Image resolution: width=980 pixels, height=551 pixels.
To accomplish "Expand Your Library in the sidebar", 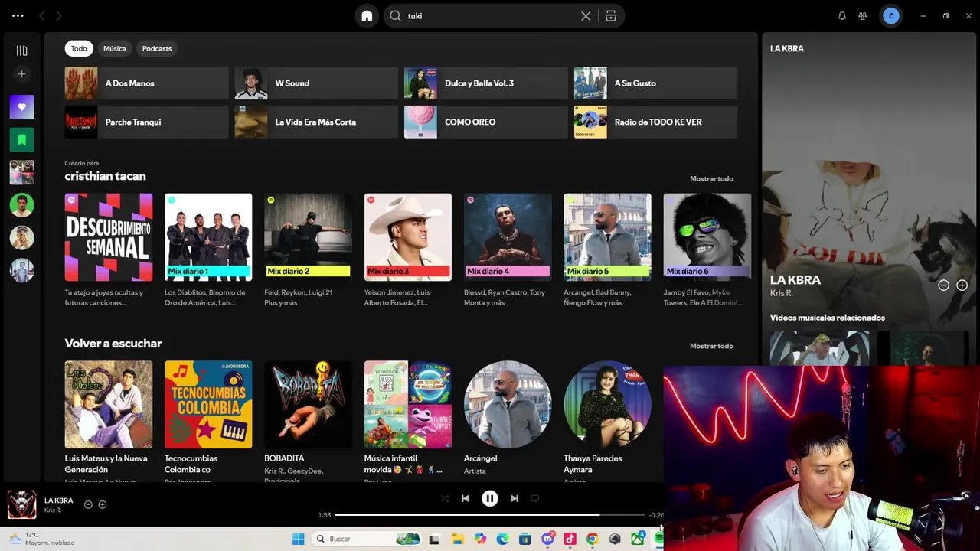I will coord(21,51).
